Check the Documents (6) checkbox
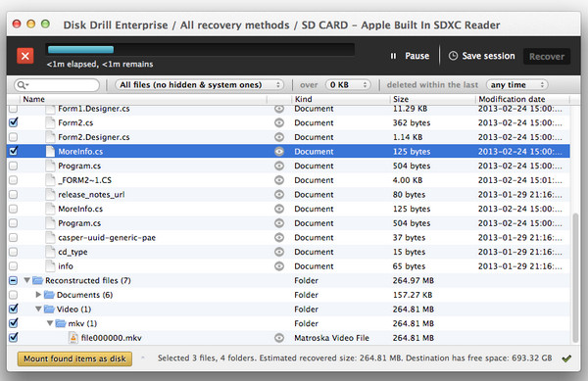Screen dimensions: 588x381 pos(13,295)
